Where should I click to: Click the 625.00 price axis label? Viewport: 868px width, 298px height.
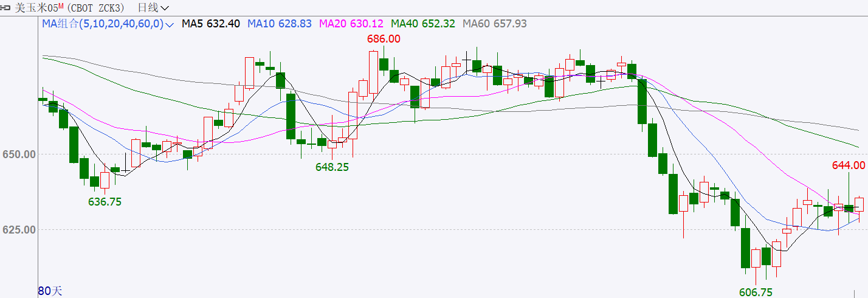[x=18, y=230]
